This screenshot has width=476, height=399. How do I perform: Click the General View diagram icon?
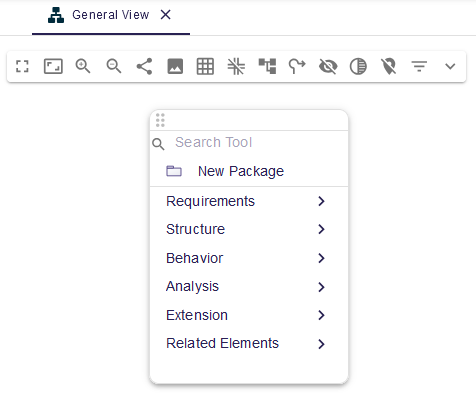(x=56, y=15)
